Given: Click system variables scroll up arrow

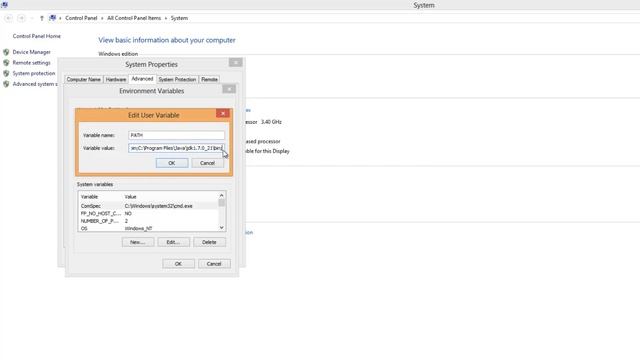Looking at the screenshot, I should 222,196.
